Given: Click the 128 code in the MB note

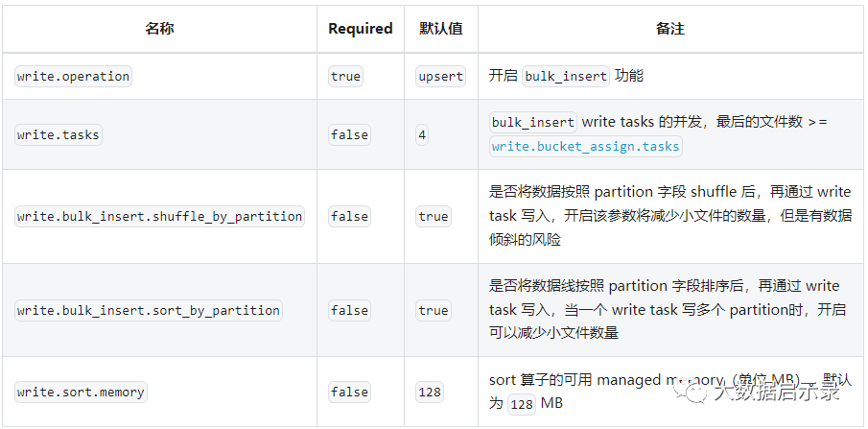Looking at the screenshot, I should click(x=522, y=404).
